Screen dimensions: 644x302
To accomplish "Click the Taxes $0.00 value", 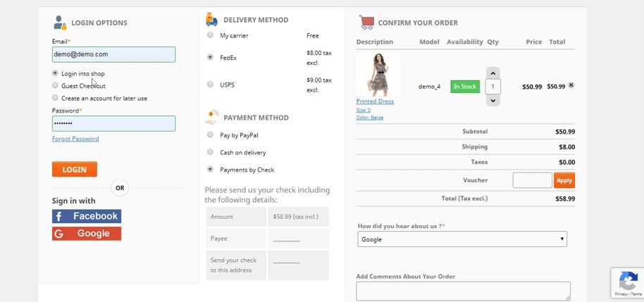I will click(x=566, y=162).
